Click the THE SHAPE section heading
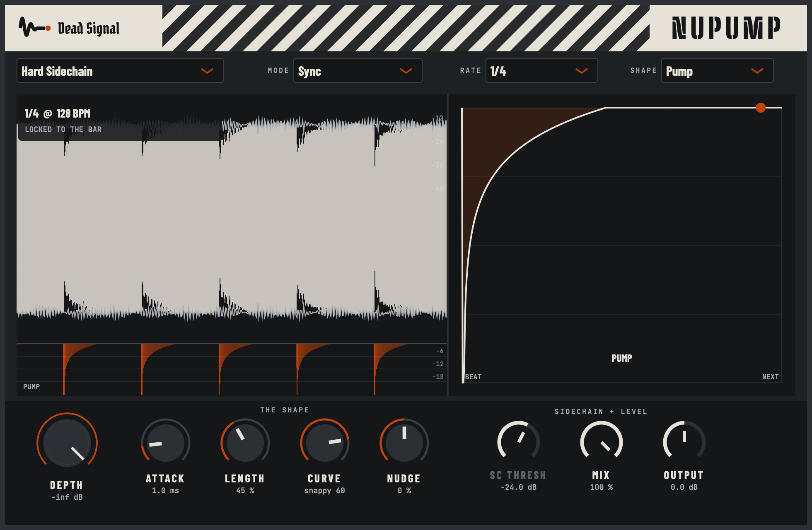This screenshot has width=812, height=530. point(284,410)
